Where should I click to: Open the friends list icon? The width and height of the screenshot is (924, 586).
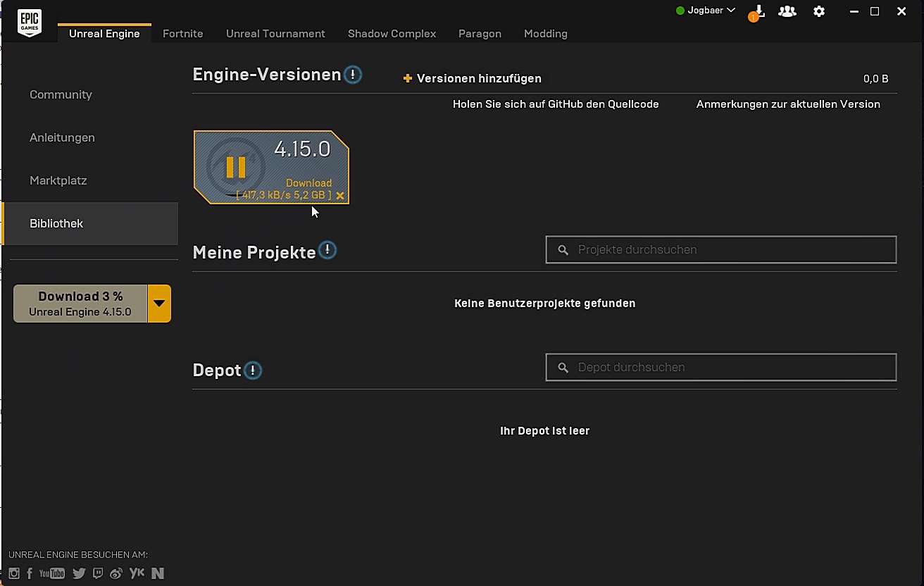[787, 11]
